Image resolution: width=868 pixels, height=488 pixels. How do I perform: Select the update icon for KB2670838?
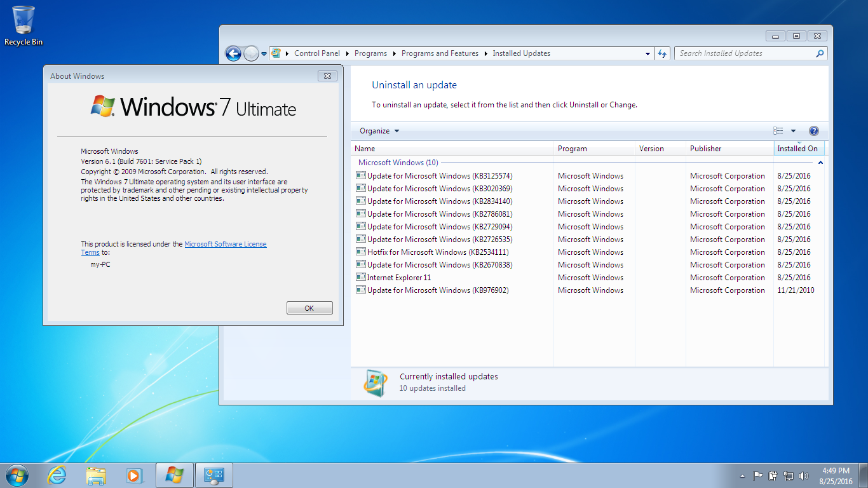[360, 264]
